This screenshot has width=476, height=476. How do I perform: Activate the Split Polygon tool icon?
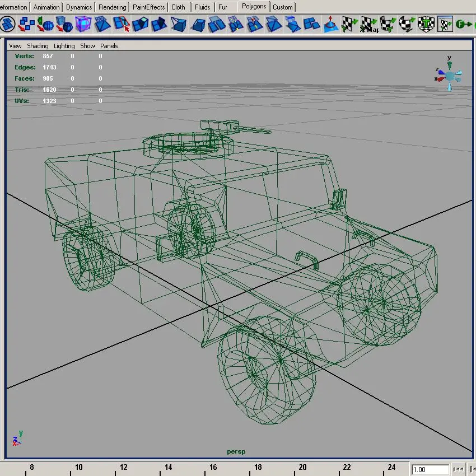tap(122, 24)
